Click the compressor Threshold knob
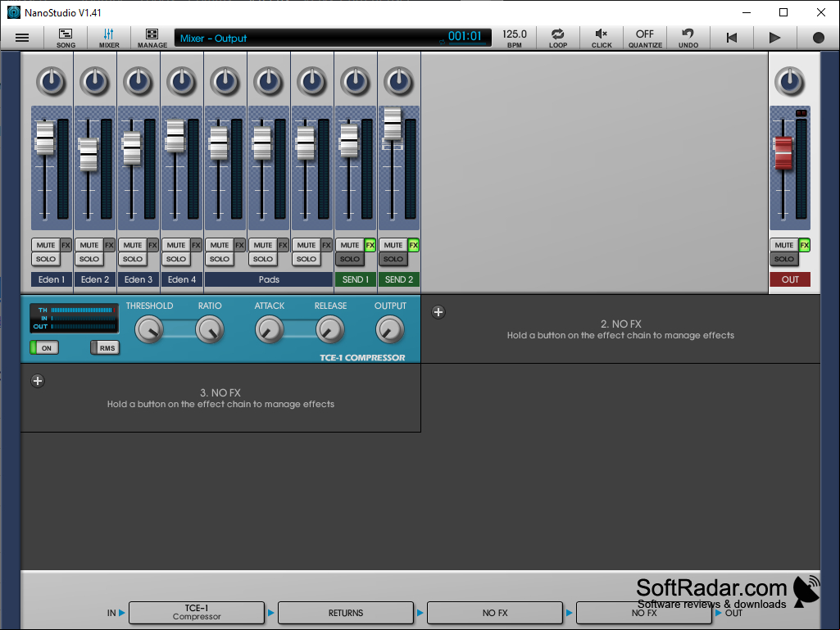The width and height of the screenshot is (840, 630). point(149,329)
